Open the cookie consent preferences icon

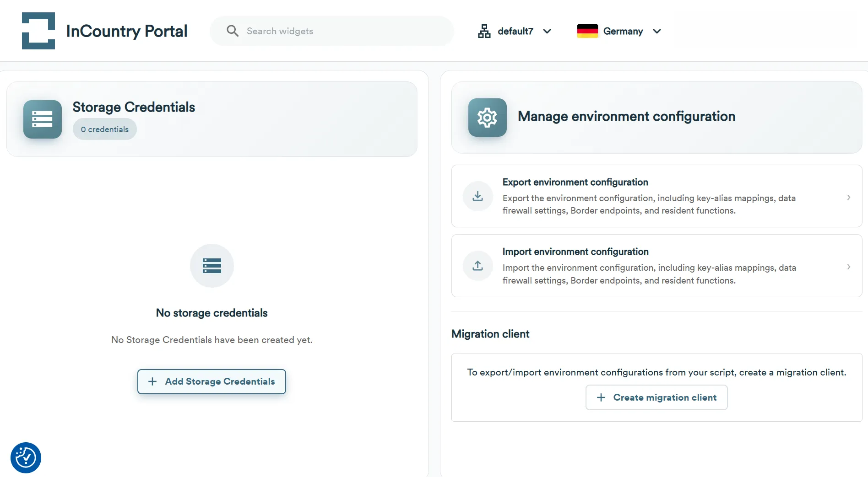click(x=26, y=457)
